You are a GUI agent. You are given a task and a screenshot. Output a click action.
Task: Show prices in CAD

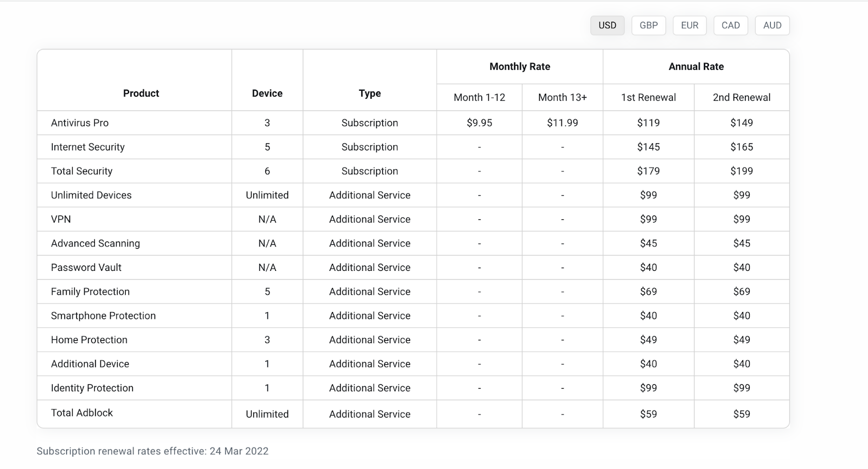tap(730, 26)
